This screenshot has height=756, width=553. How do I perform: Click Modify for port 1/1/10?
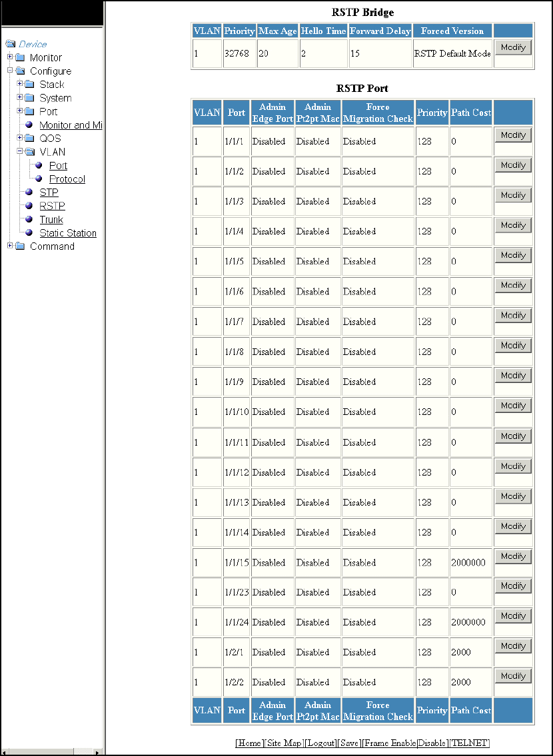513,406
